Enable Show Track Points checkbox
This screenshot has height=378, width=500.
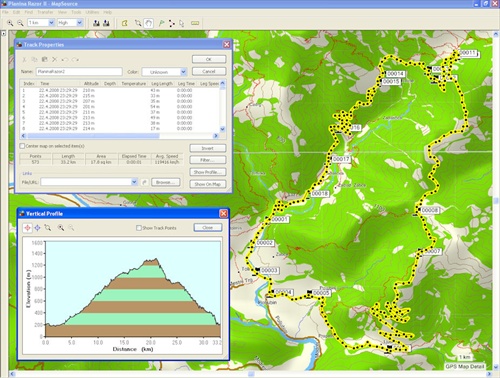(x=139, y=228)
